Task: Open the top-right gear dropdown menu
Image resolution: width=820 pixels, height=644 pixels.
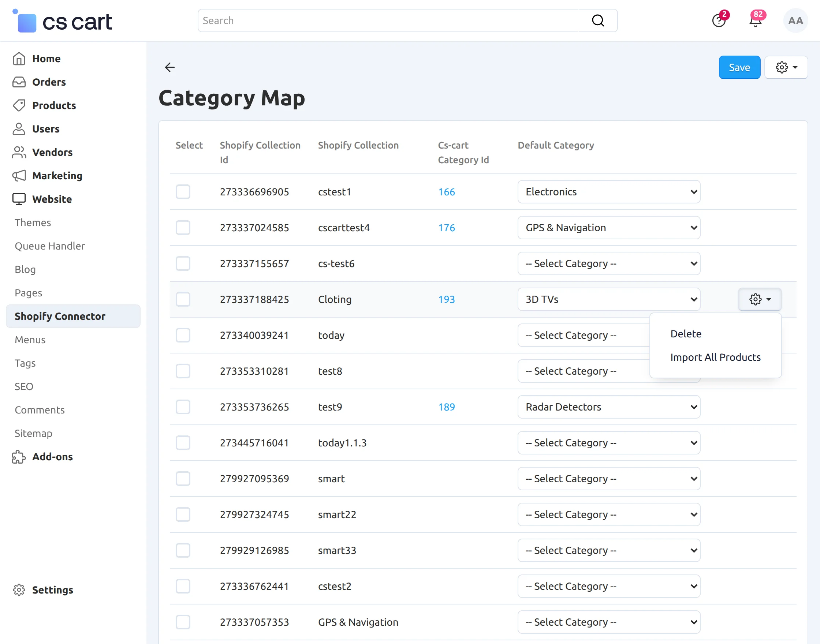Action: [x=786, y=67]
